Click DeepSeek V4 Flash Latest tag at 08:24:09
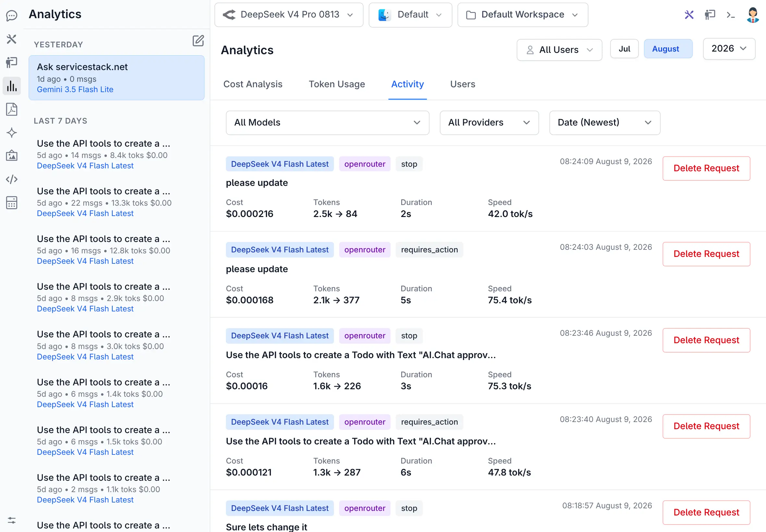Viewport: 766px width, 532px height. point(280,164)
